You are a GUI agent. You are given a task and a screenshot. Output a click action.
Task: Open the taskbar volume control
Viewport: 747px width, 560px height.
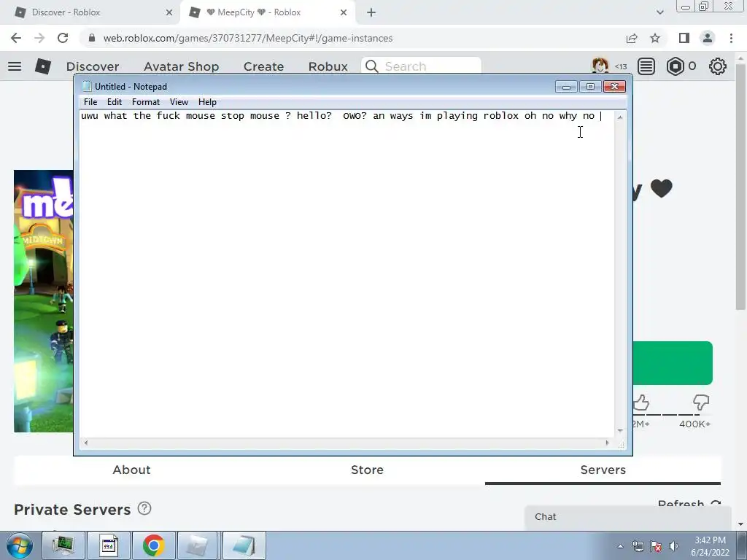(x=673, y=546)
